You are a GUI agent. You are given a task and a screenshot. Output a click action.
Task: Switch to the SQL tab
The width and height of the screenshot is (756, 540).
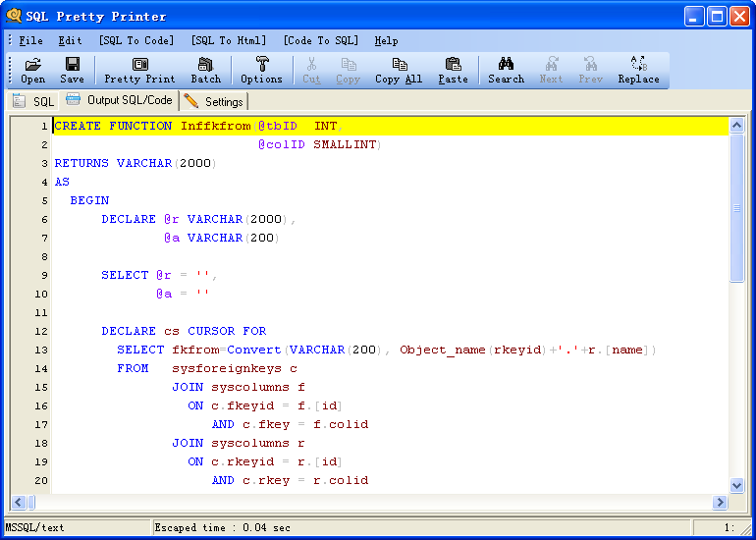click(32, 101)
